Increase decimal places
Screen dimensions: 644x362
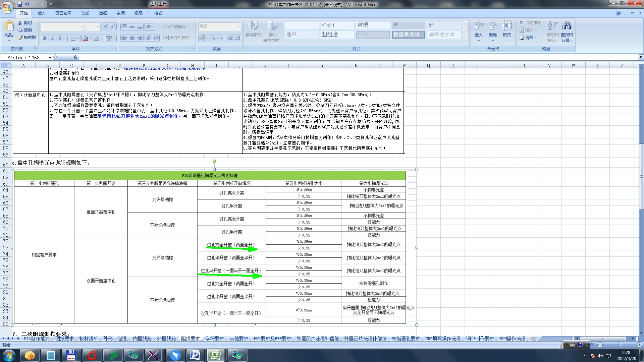[x=230, y=38]
